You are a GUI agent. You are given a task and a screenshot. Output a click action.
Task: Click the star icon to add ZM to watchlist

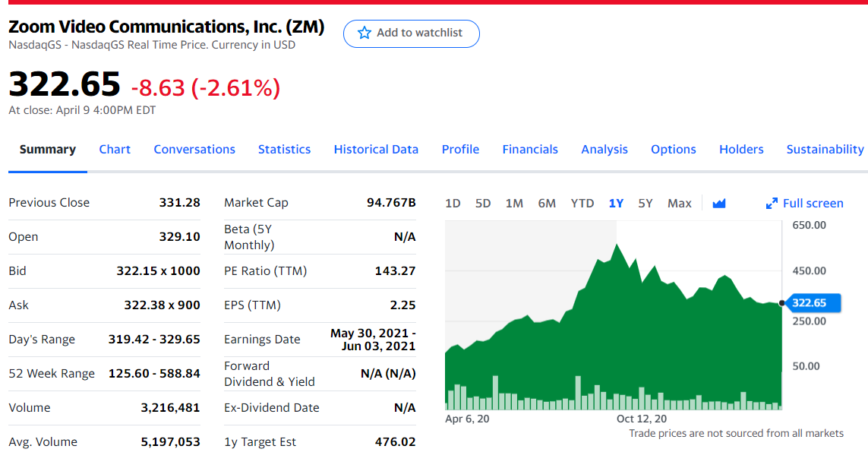(x=365, y=33)
